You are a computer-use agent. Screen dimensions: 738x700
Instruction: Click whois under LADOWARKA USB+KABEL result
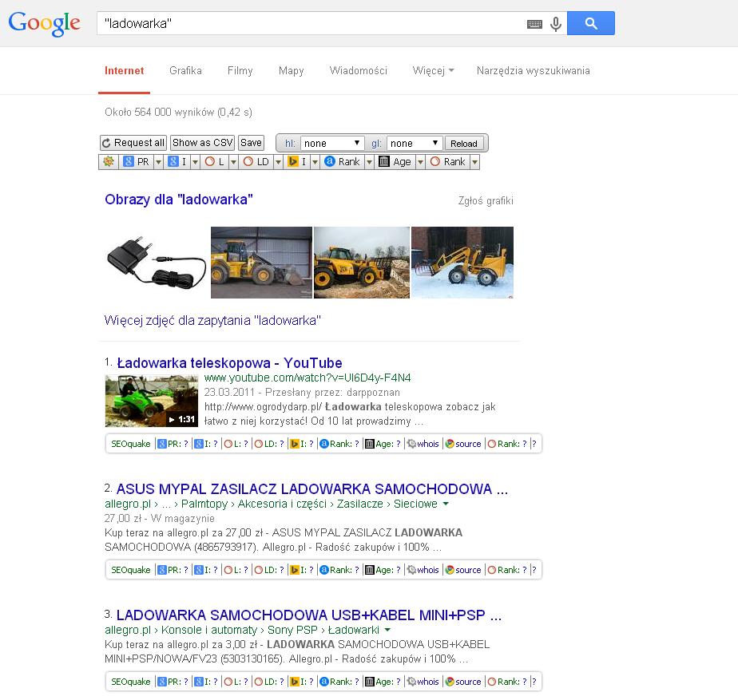coord(423,682)
